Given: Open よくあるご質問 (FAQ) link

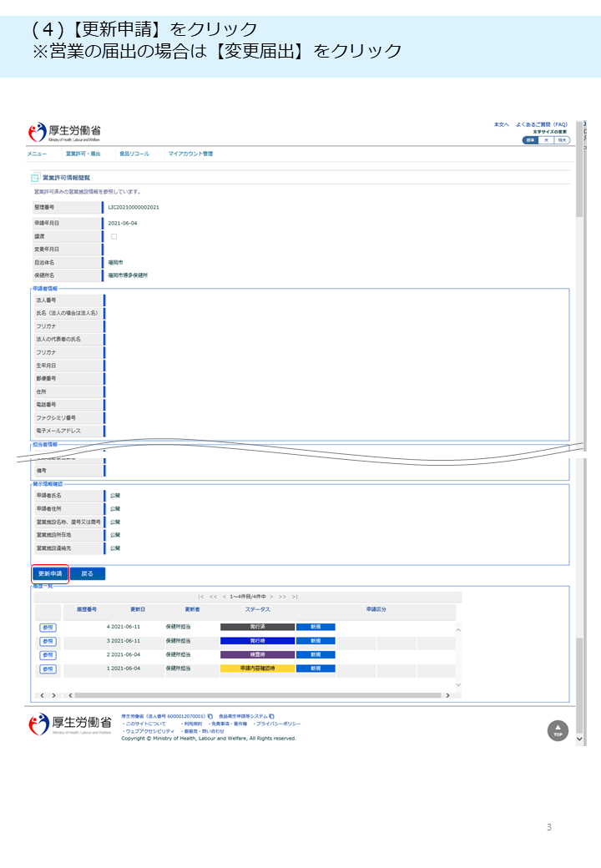Looking at the screenshot, I should 541,124.
